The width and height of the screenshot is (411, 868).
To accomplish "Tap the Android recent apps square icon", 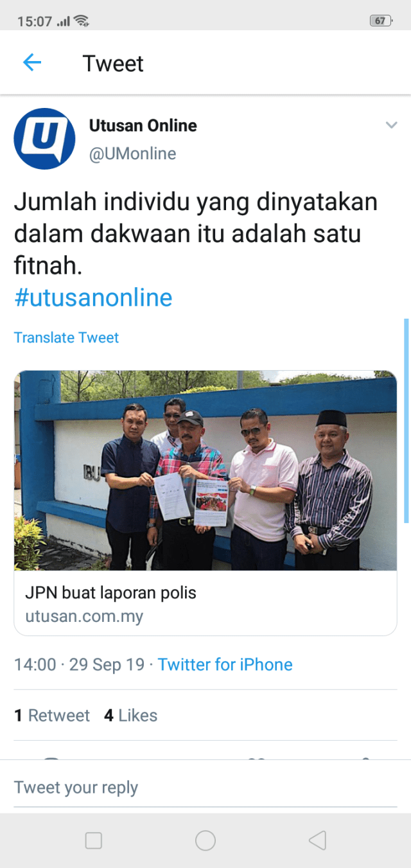I will (94, 840).
